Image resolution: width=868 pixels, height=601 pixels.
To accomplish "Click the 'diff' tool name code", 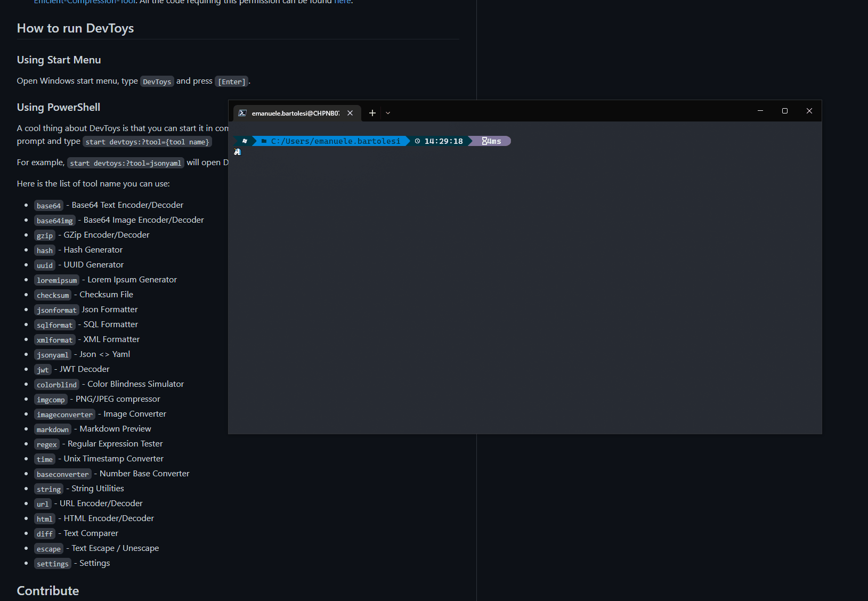I will (x=45, y=534).
